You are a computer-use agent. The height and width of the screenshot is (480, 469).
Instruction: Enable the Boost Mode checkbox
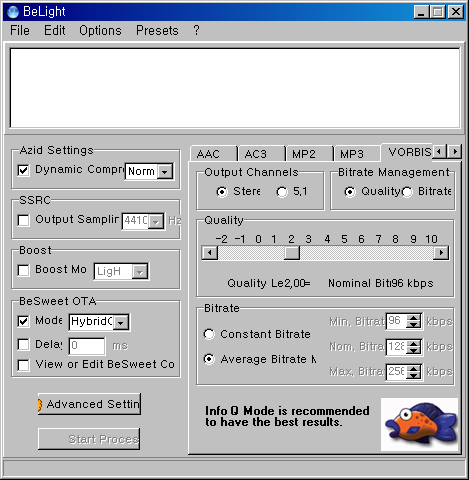tap(23, 270)
